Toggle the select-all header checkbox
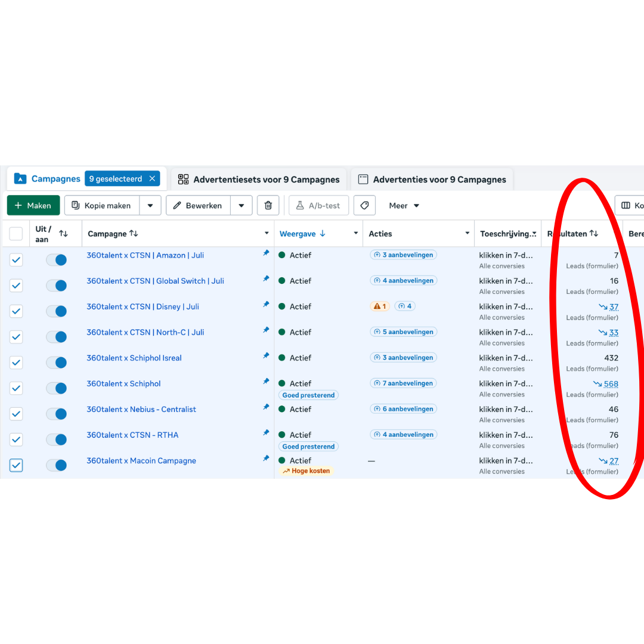This screenshot has width=644, height=644. (x=16, y=234)
